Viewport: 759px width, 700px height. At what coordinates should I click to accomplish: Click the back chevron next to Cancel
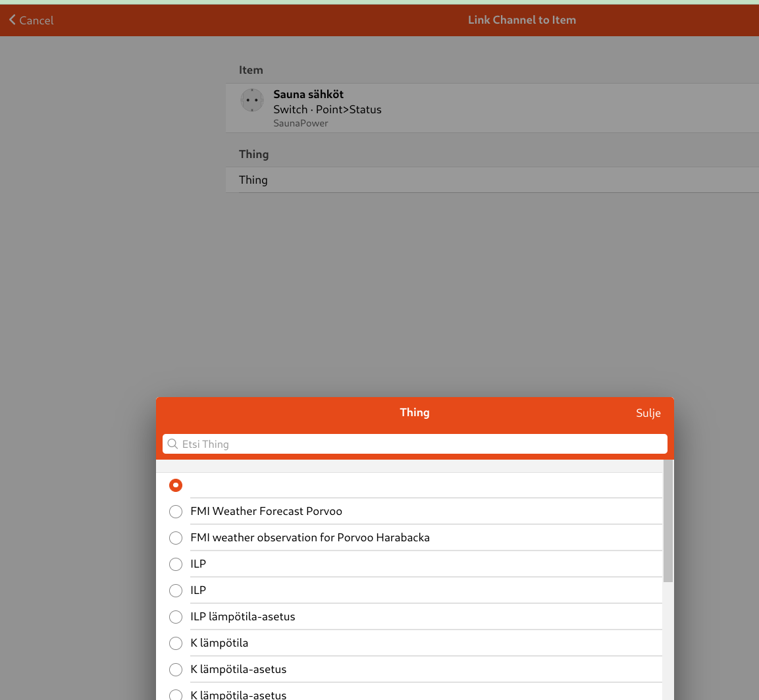(12, 20)
